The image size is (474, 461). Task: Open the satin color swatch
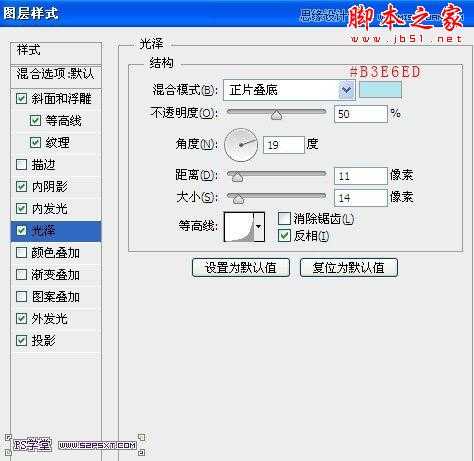tap(380, 90)
